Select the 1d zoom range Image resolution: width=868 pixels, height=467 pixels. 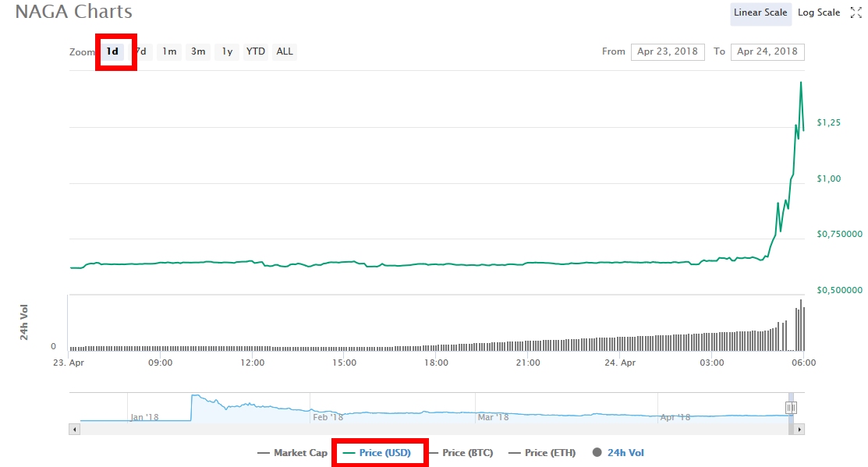click(112, 51)
